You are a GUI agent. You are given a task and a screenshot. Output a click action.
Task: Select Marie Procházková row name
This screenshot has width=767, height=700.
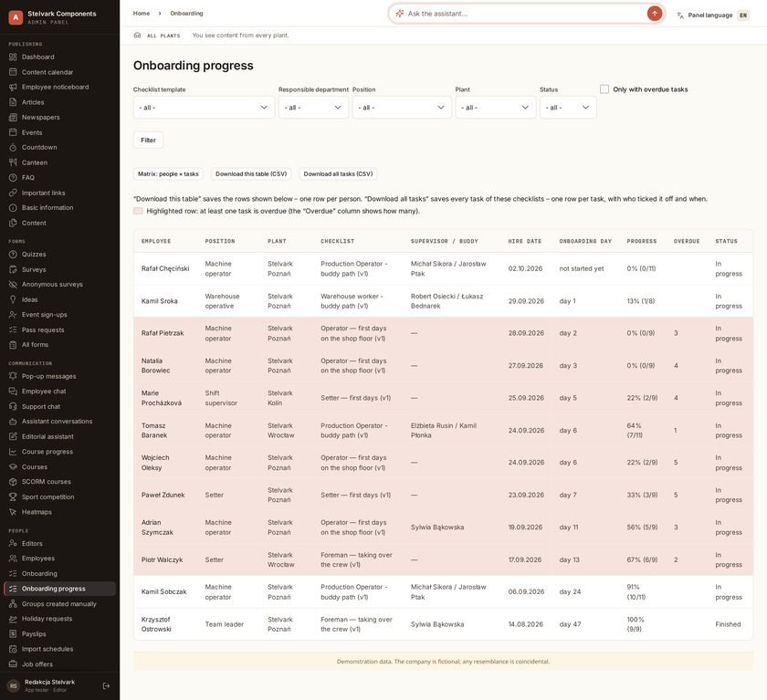pos(162,398)
